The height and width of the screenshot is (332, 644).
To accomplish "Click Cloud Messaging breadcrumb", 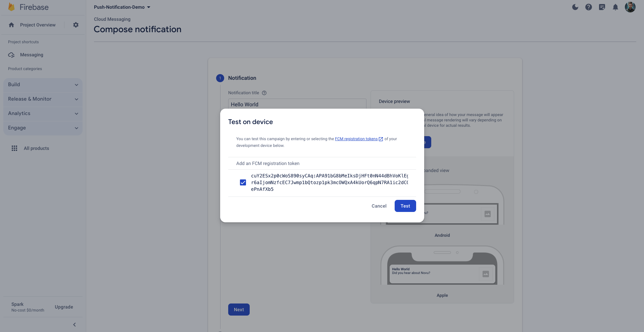I will click(x=112, y=19).
